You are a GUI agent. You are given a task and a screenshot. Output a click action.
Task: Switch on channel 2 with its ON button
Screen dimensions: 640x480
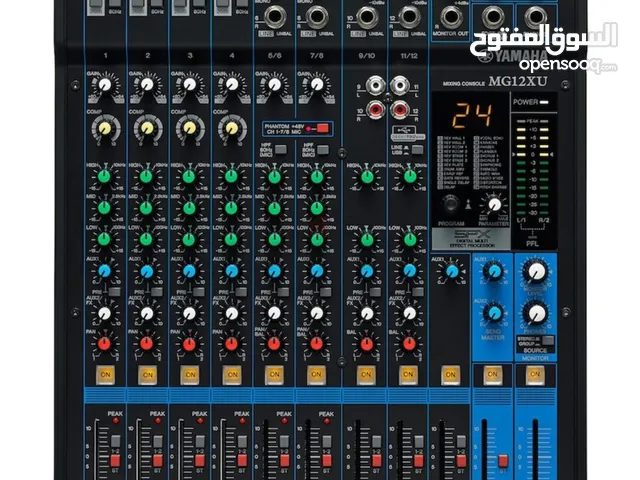(x=148, y=375)
